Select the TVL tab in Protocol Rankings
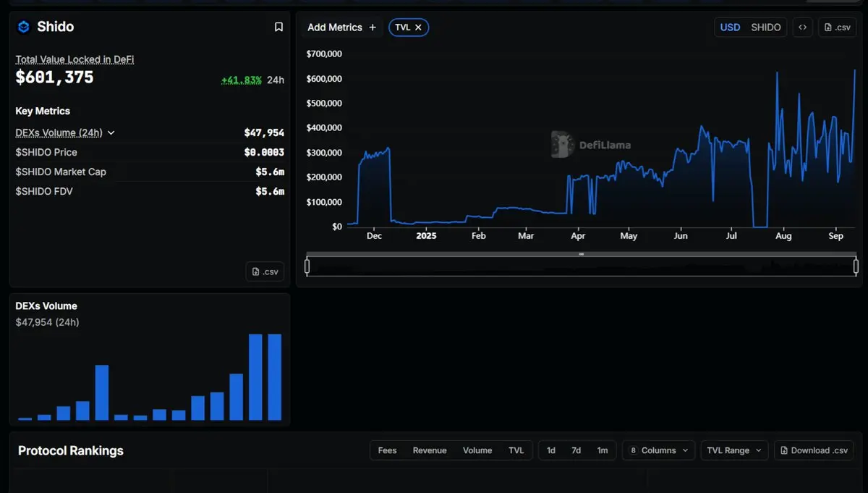 point(516,450)
